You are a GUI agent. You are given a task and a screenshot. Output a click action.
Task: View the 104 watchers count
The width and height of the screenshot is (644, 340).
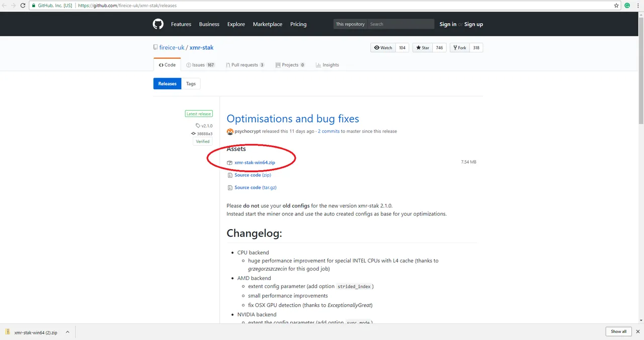tap(402, 48)
